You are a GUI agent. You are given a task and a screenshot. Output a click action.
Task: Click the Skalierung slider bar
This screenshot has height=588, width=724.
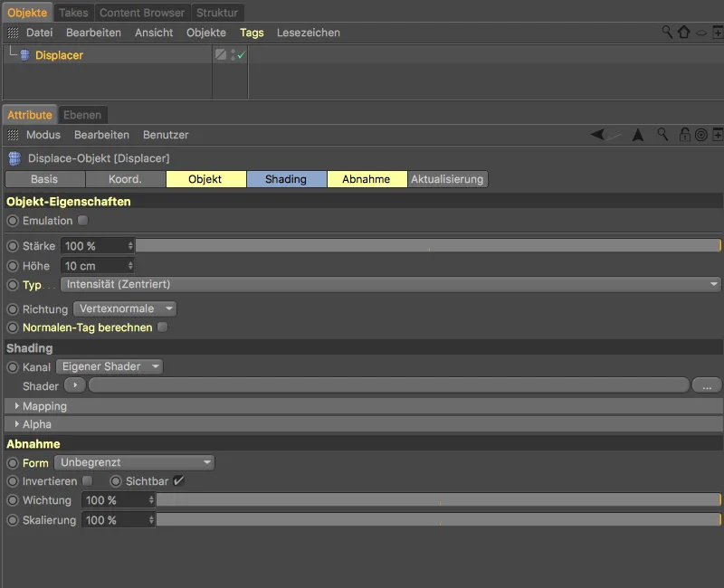click(x=439, y=519)
